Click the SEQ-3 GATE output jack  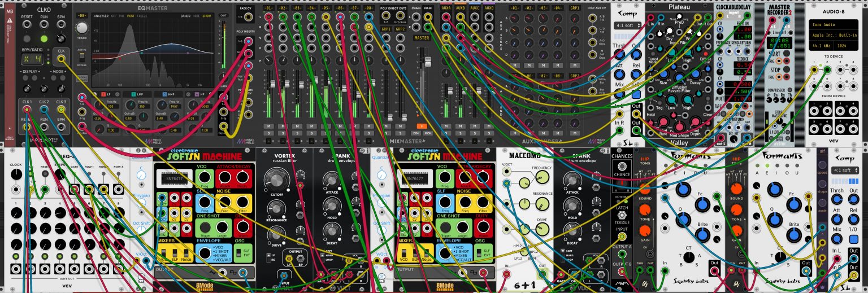click(73, 189)
